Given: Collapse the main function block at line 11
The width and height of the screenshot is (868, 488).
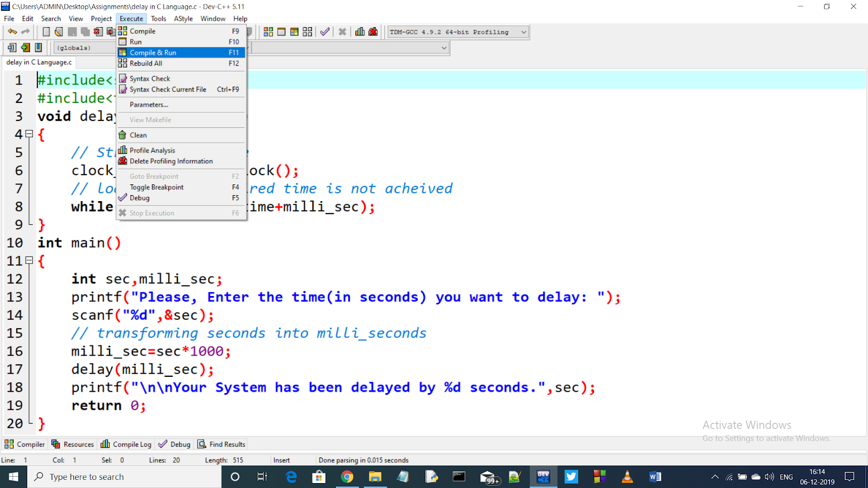Looking at the screenshot, I should point(28,261).
